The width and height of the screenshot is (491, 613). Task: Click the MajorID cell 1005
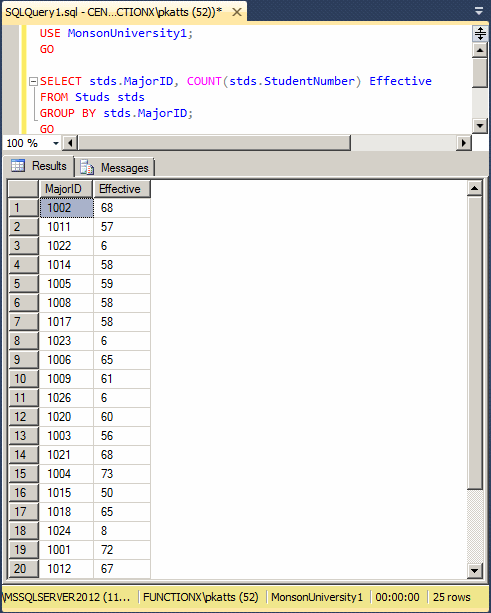[66, 283]
